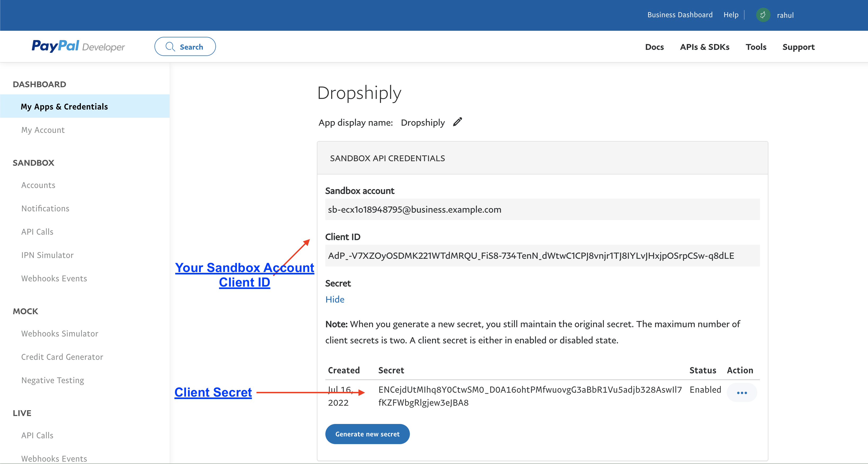Go to My Account in sidebar
Viewport: 868px width, 464px height.
coord(43,130)
